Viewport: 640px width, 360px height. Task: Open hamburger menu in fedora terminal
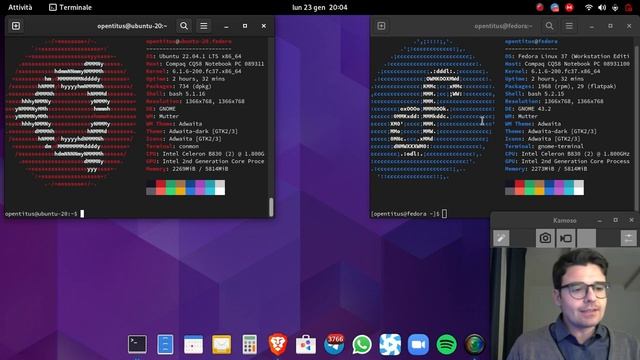[569, 26]
